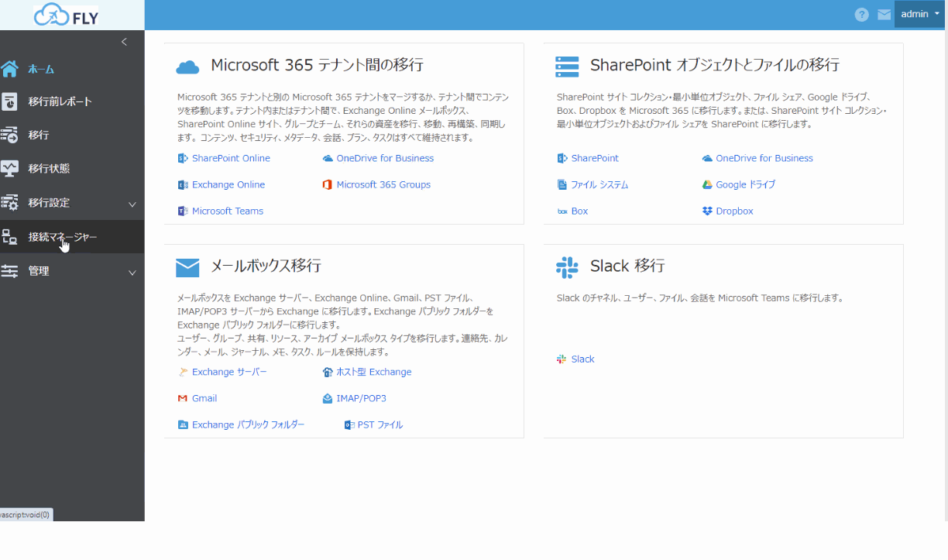This screenshot has height=560, width=948.
Task: Click the SharePoint Online icon
Action: point(183,158)
